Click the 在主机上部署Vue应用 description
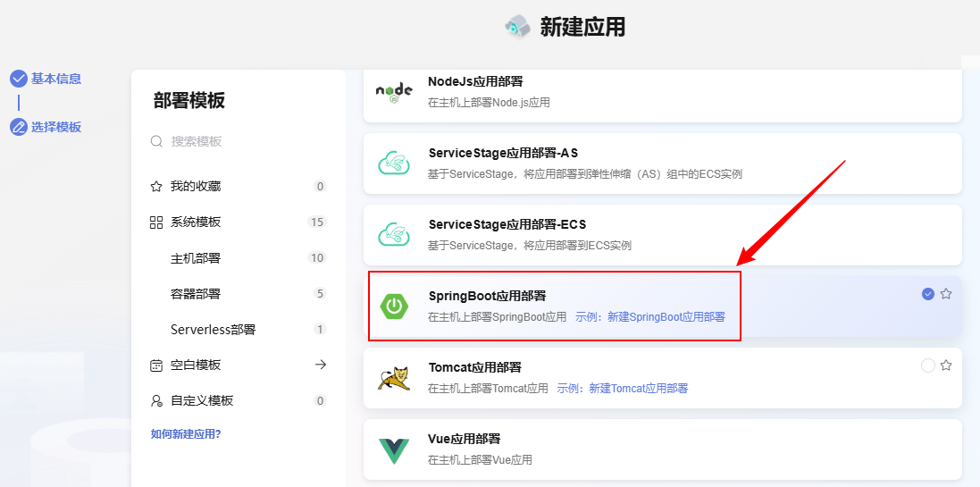This screenshot has height=487, width=980. pyautogui.click(x=480, y=460)
